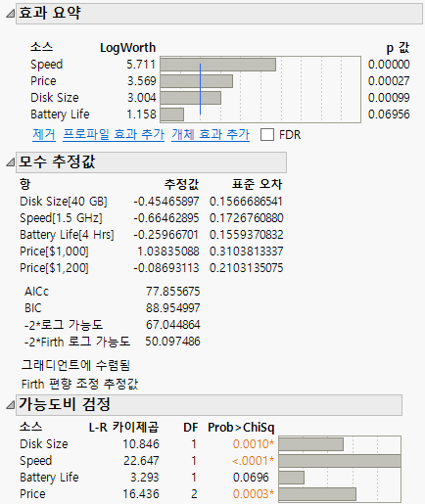The width and height of the screenshot is (425, 504).
Task: Click the -2*Firth 로그 가능도 value 50.097486
Action: click(x=173, y=342)
